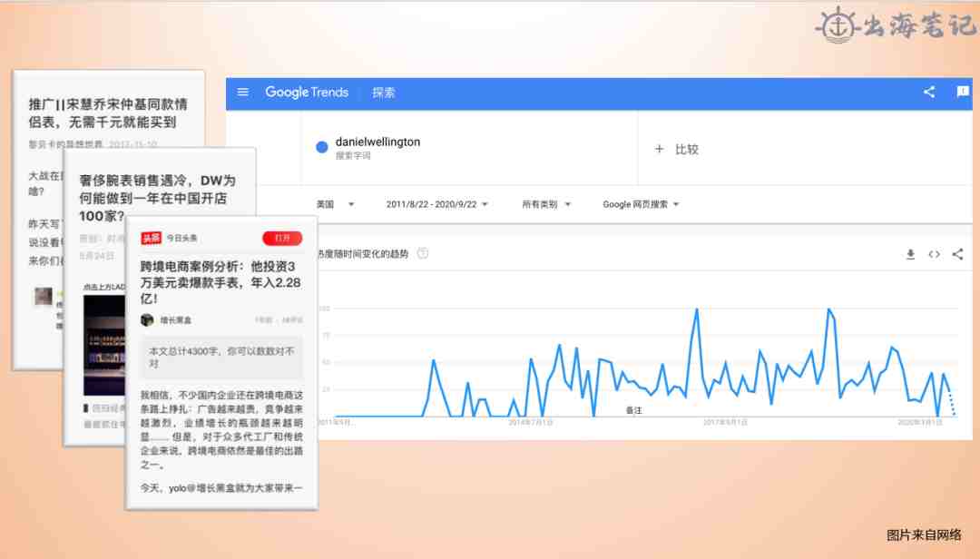Click the red Toutiao logo badge

pos(151,238)
